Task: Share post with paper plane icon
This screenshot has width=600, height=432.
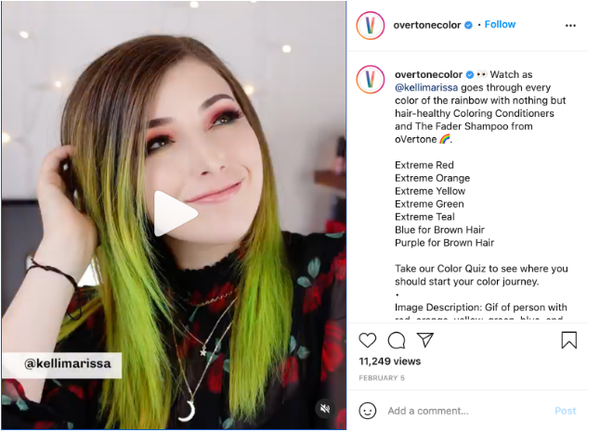Action: pos(425,340)
